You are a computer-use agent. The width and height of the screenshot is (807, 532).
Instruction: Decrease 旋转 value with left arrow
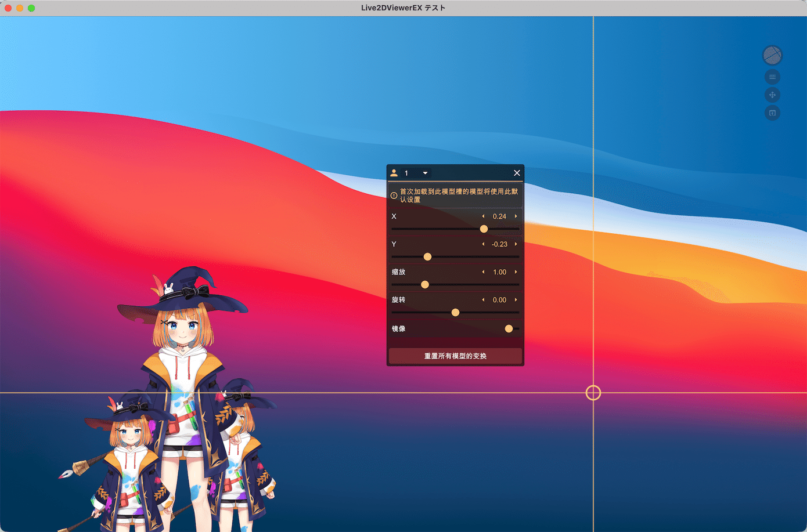tap(483, 300)
